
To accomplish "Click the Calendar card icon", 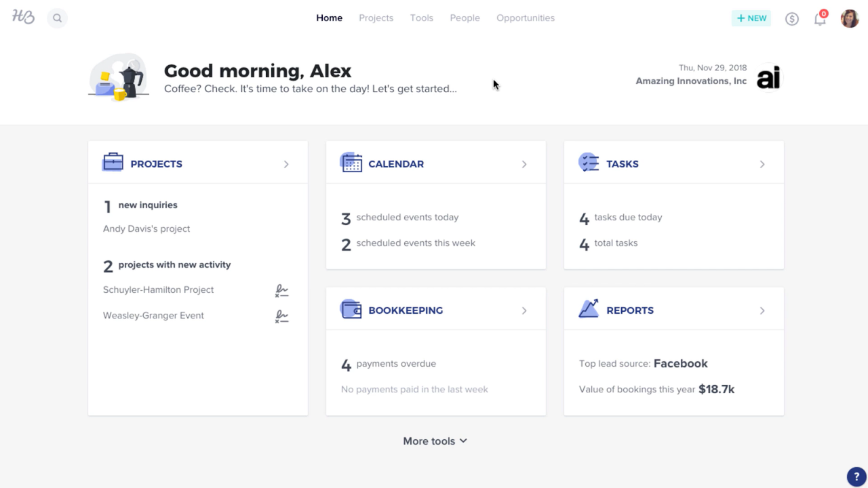I will [351, 163].
